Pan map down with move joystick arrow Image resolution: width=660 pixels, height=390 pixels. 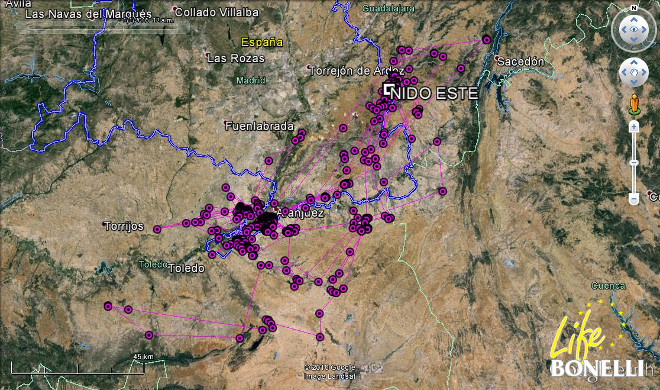coord(633,82)
